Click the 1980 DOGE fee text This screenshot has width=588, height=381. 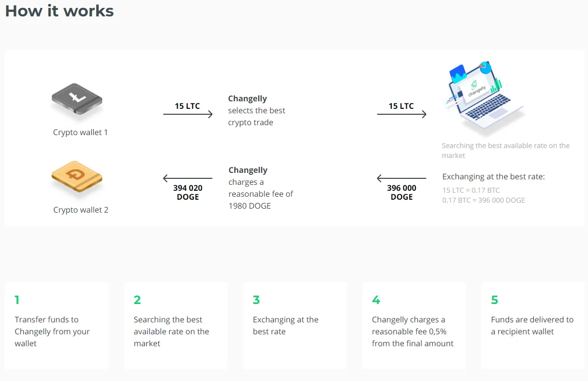click(250, 206)
